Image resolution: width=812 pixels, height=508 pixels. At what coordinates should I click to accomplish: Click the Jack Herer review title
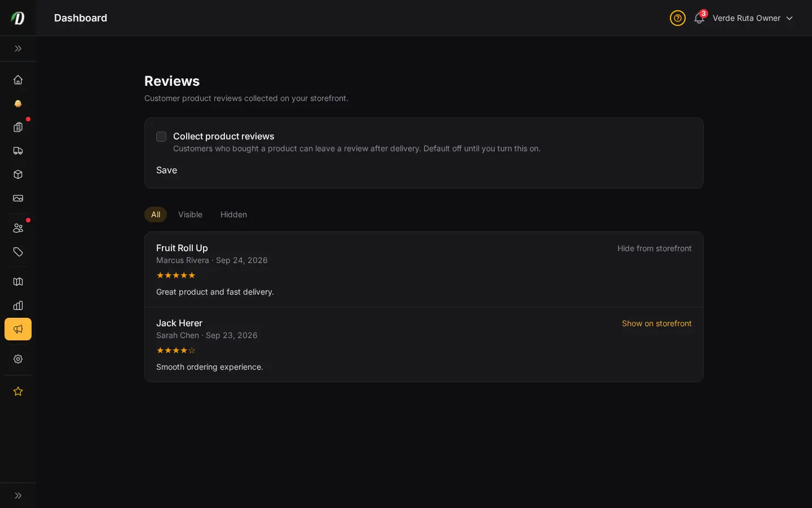tap(179, 323)
